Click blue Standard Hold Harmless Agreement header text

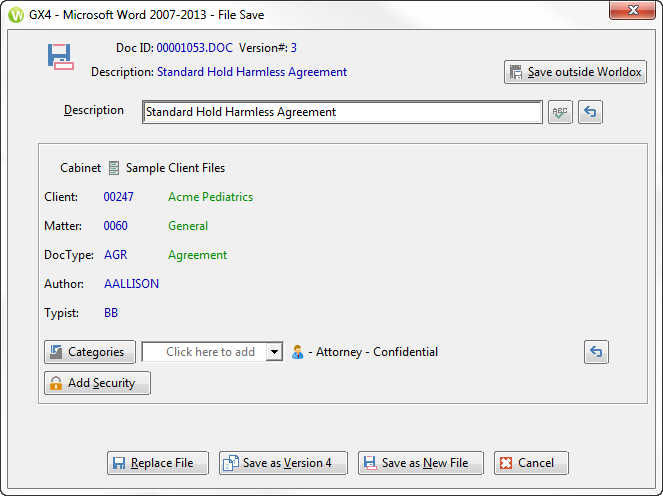[x=252, y=72]
